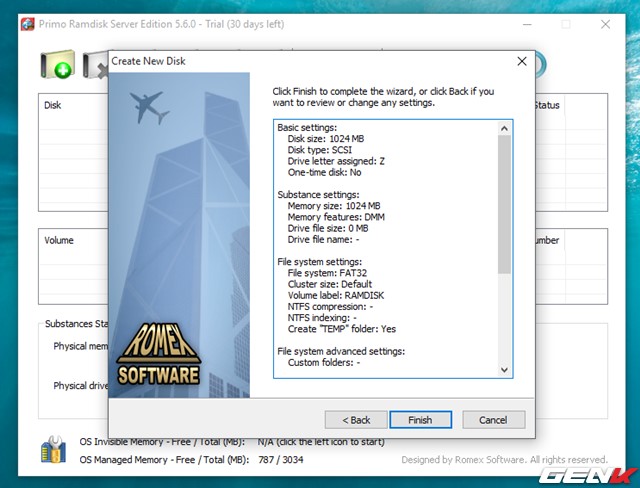
Task: Click the Disk column header in main window
Action: coord(53,105)
